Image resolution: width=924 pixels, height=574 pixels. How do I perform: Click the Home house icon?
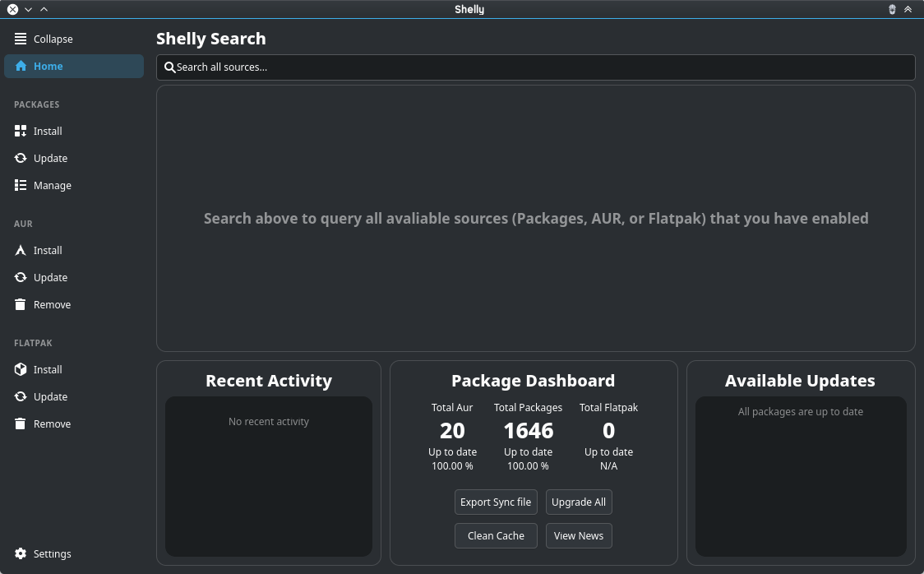[21, 66]
